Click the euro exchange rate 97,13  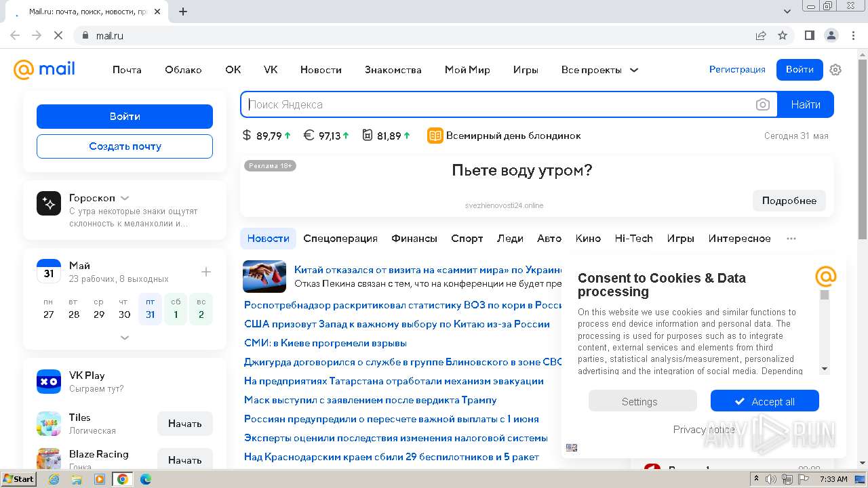pos(326,136)
